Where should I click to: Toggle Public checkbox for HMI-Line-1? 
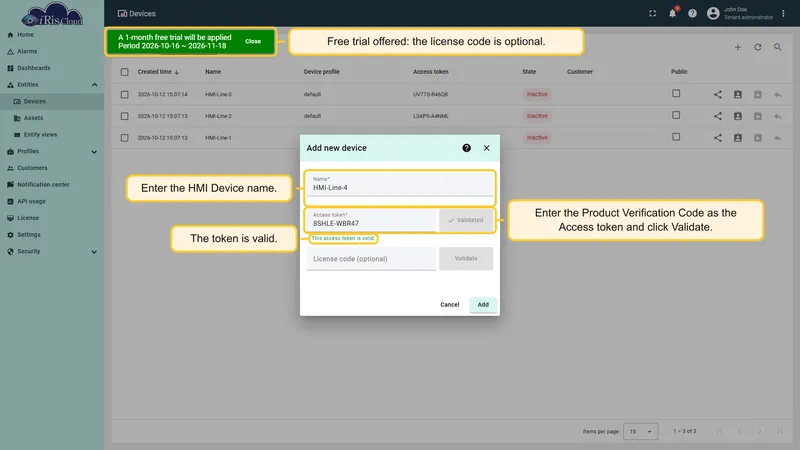point(676,137)
